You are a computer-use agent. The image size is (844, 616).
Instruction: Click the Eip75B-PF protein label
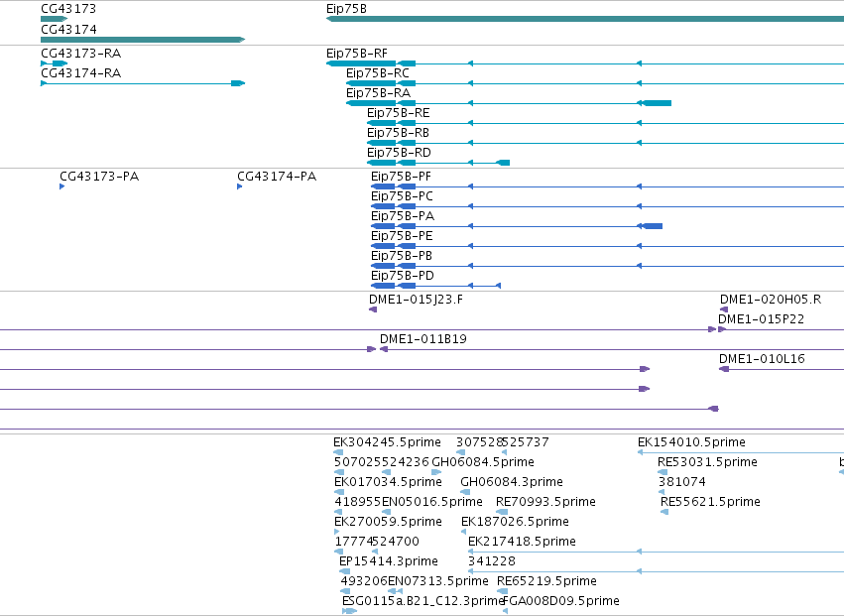[x=401, y=177]
